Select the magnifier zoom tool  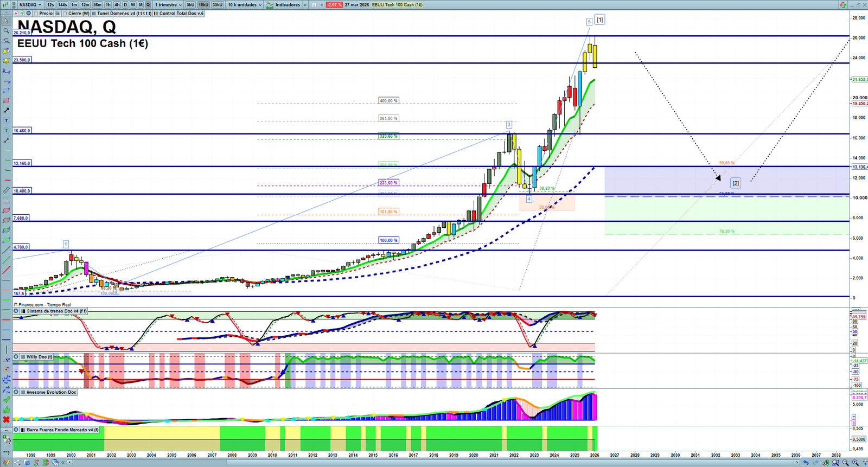[x=7, y=31]
